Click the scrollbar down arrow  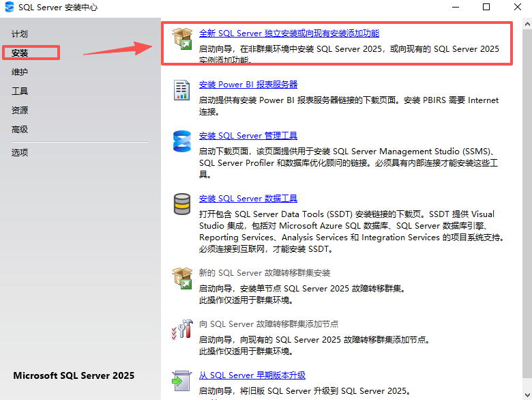click(x=527, y=395)
